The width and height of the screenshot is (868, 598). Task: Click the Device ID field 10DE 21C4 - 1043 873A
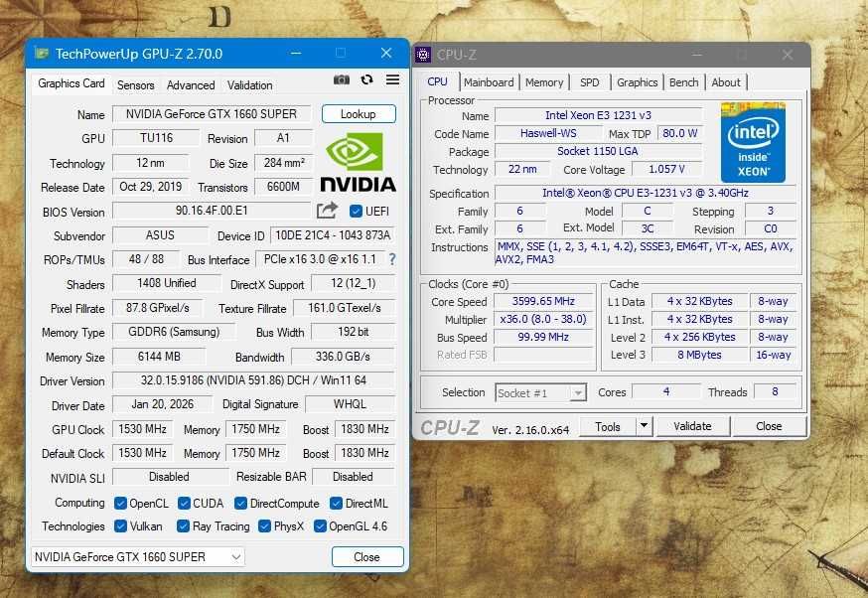333,235
